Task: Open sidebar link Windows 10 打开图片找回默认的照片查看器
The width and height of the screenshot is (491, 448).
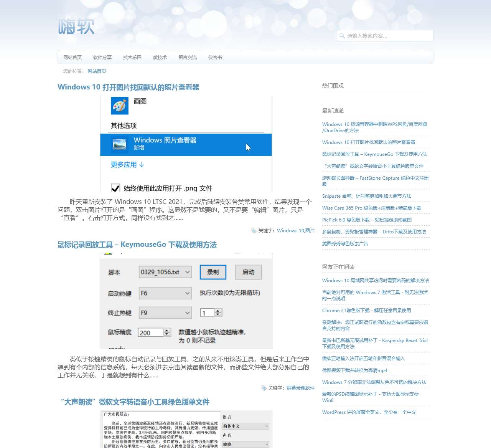Action: [x=369, y=142]
